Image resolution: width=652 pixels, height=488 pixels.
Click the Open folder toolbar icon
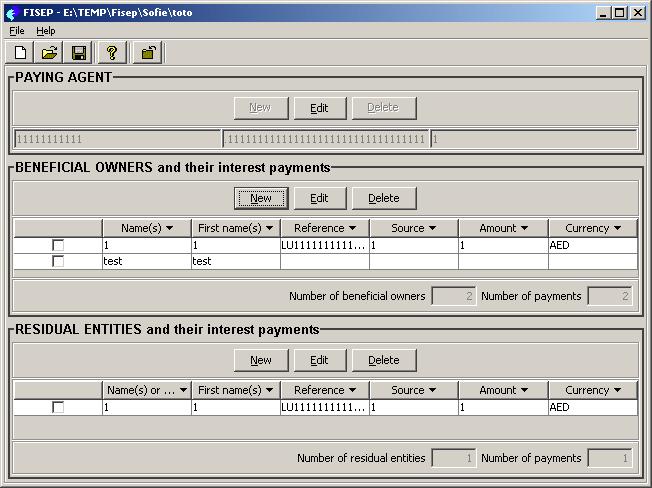(49, 53)
